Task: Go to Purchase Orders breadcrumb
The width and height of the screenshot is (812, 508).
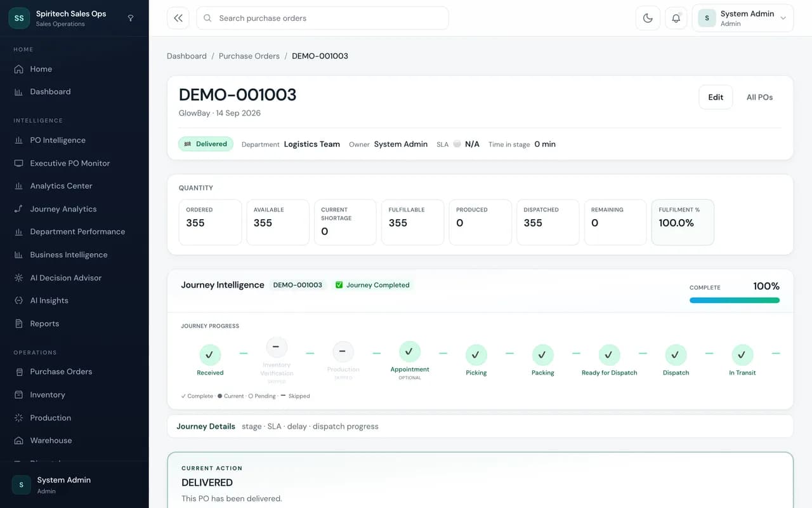Action: [249, 56]
